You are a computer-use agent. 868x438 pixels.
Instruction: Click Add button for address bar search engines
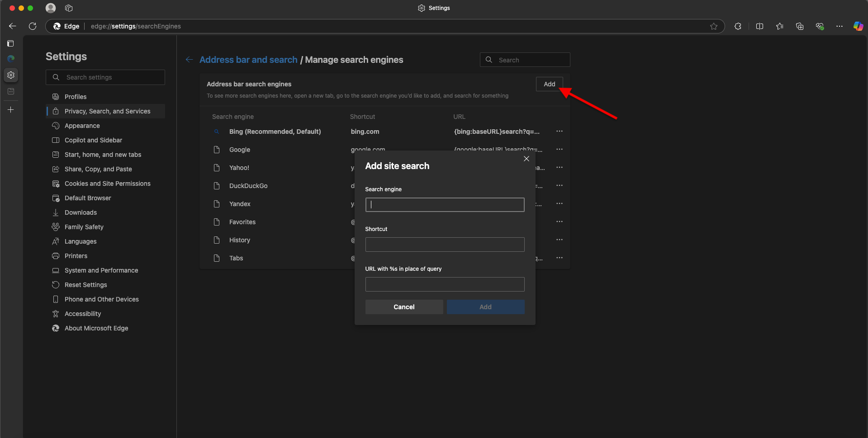[549, 84]
